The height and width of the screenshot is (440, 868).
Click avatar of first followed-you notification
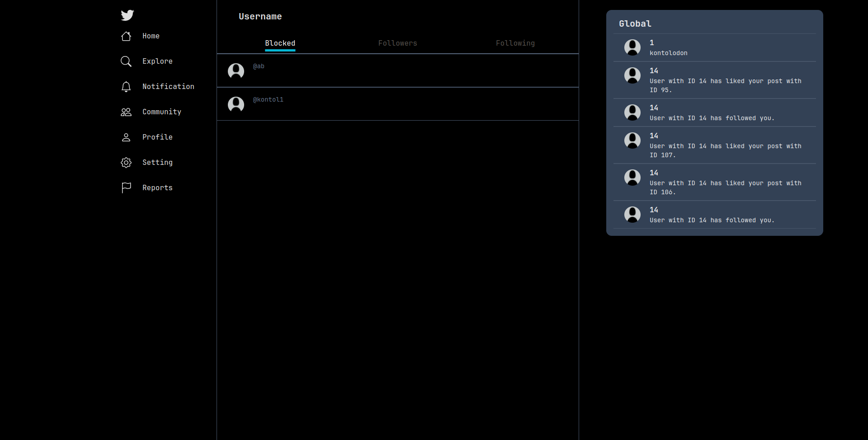tap(632, 112)
